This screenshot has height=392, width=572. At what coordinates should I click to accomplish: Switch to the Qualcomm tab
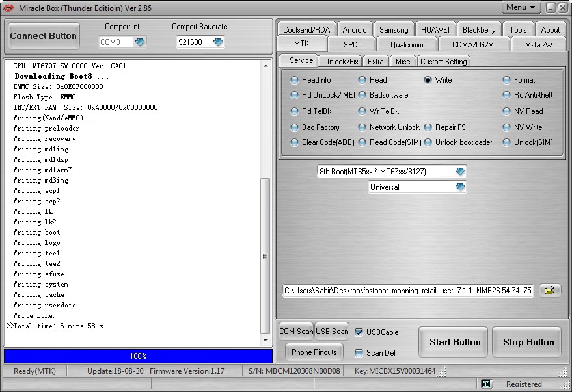tap(407, 44)
